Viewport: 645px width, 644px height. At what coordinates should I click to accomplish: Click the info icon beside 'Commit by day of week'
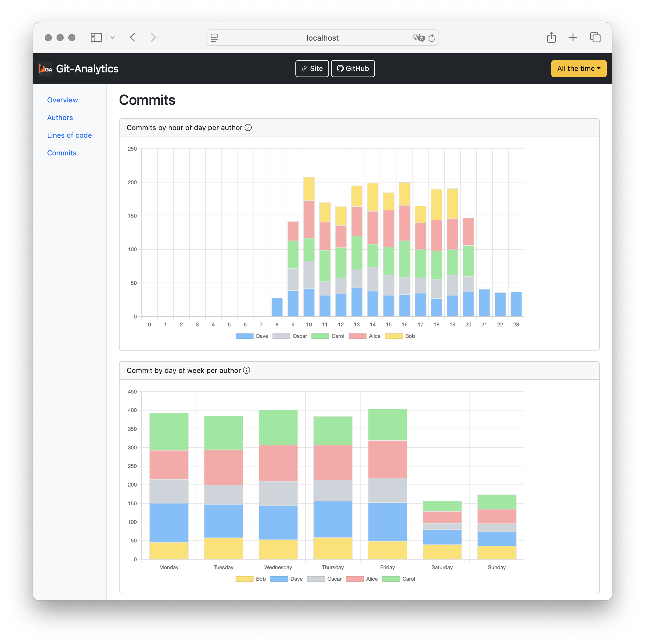point(247,370)
